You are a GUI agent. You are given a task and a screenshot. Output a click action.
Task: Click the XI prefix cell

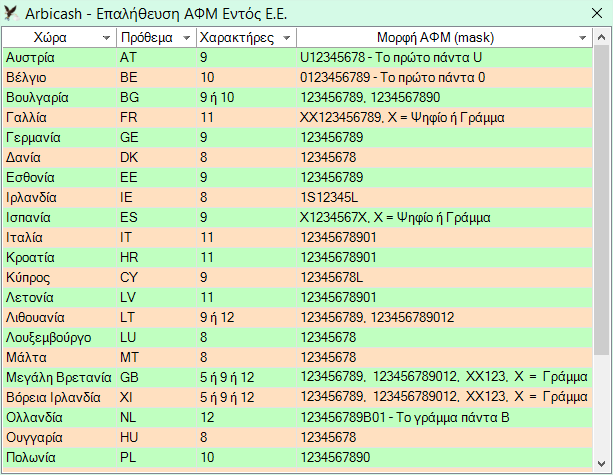[x=156, y=397]
